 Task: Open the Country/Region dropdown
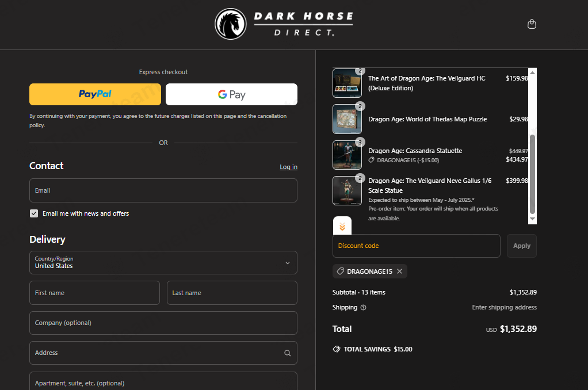tap(163, 262)
